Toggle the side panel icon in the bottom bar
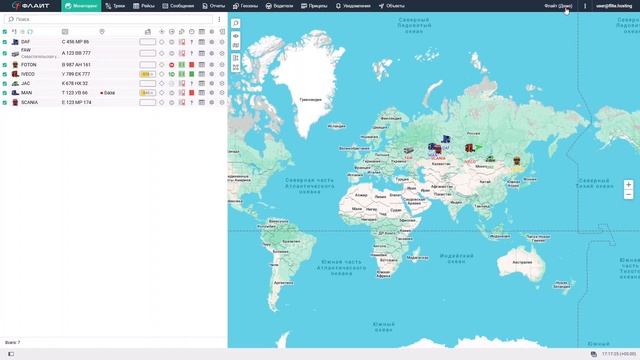 11,354
